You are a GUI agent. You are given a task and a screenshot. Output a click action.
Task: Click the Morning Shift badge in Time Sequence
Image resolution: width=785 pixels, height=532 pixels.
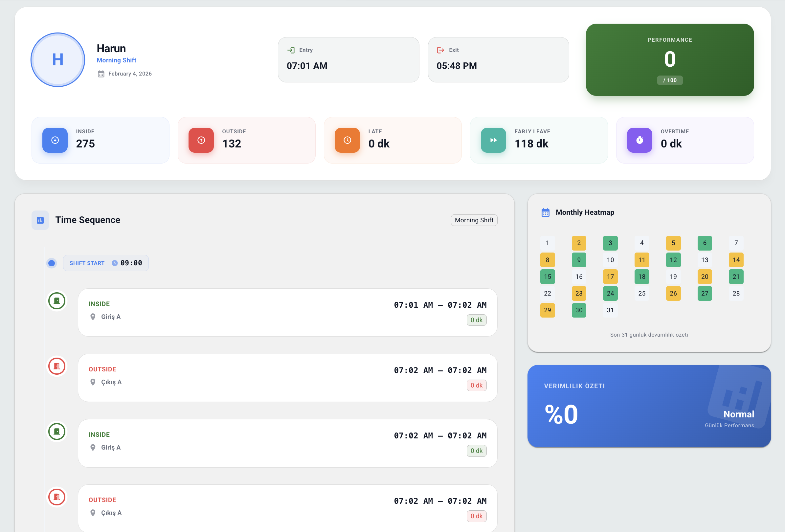coord(474,220)
